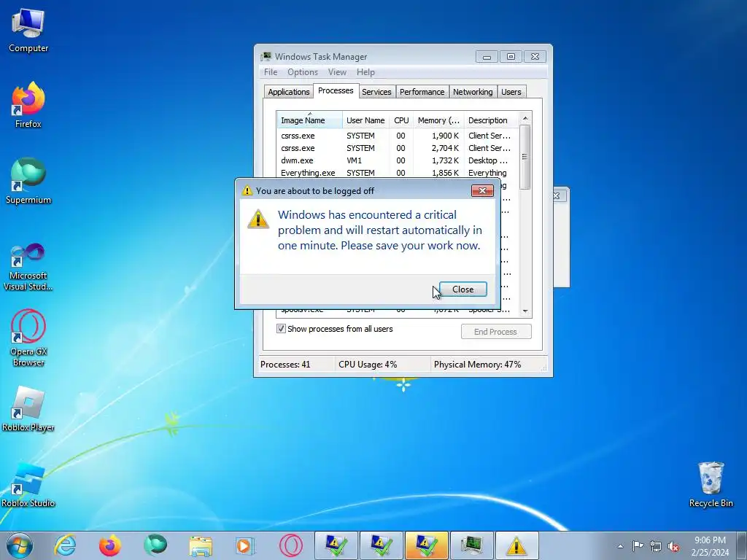Select the highlighted third warning-monitor taskbar window
This screenshot has width=747, height=560.
pyautogui.click(x=426, y=545)
